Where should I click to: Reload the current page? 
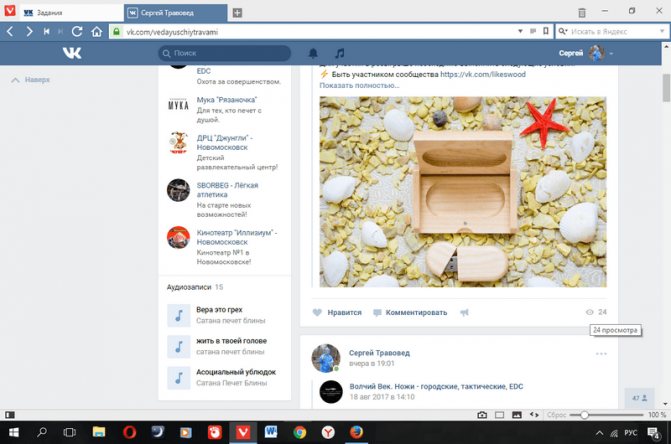click(77, 32)
